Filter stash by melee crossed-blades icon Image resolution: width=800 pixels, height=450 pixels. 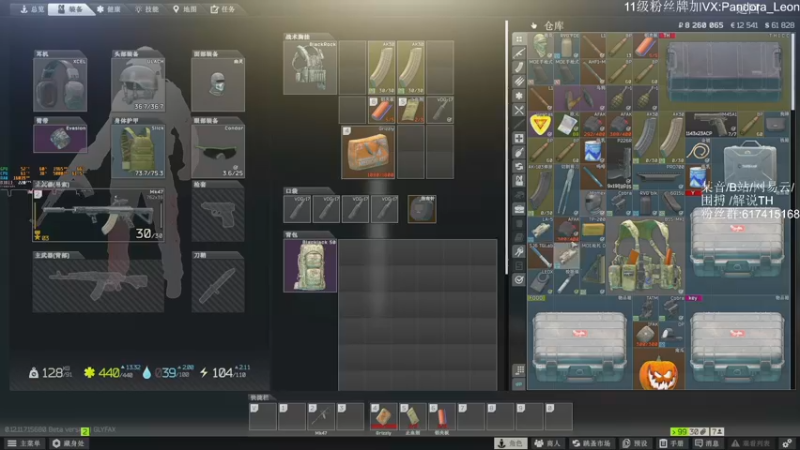[x=519, y=110]
